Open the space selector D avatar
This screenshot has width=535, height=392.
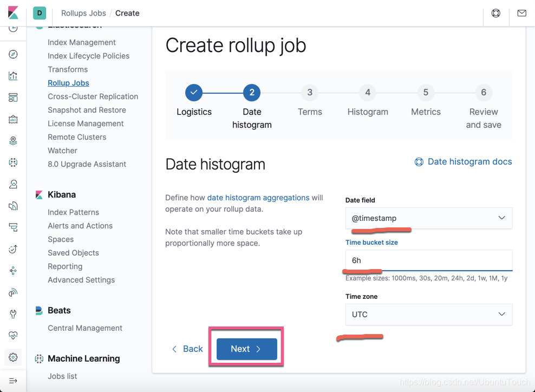click(40, 13)
